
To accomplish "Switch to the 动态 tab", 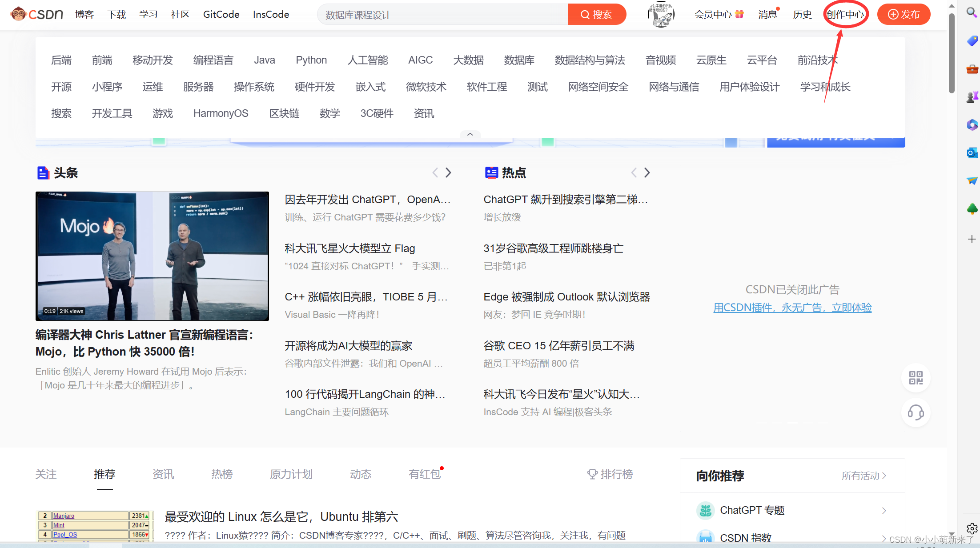I will click(361, 474).
